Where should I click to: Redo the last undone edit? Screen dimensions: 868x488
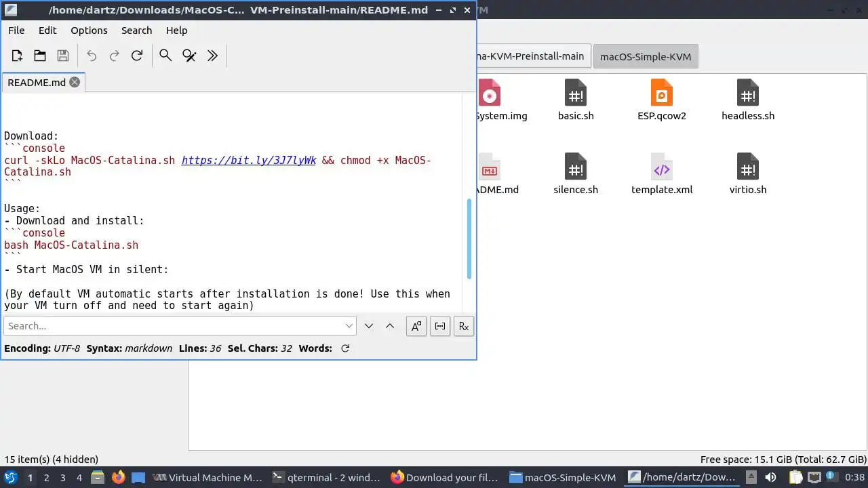[114, 56]
